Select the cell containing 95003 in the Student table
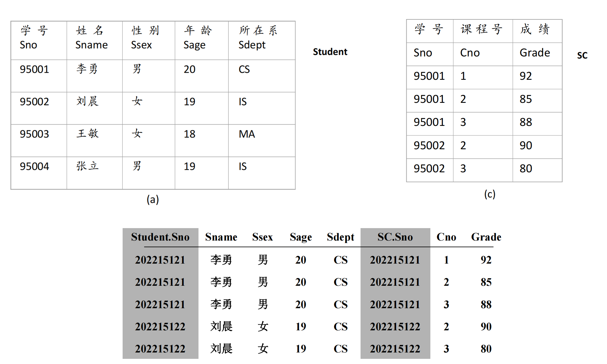Image resolution: width=607 pixels, height=364 pixels. pyautogui.click(x=34, y=134)
